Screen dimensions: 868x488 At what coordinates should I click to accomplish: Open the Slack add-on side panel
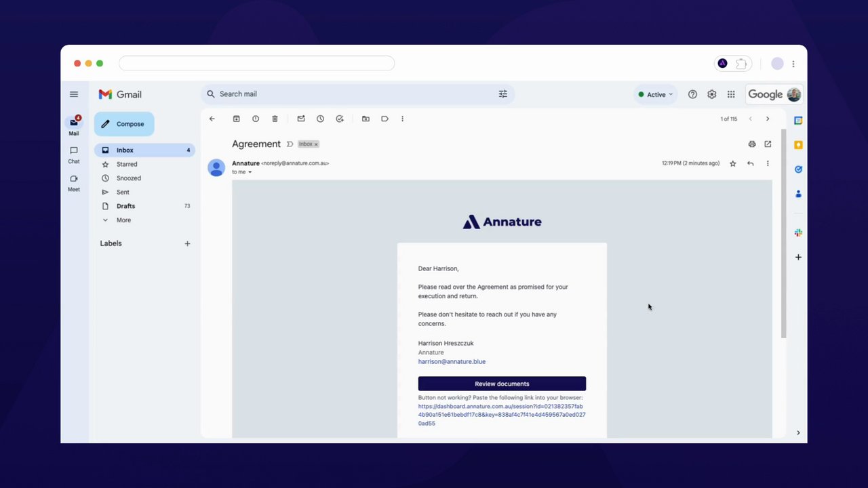click(798, 232)
